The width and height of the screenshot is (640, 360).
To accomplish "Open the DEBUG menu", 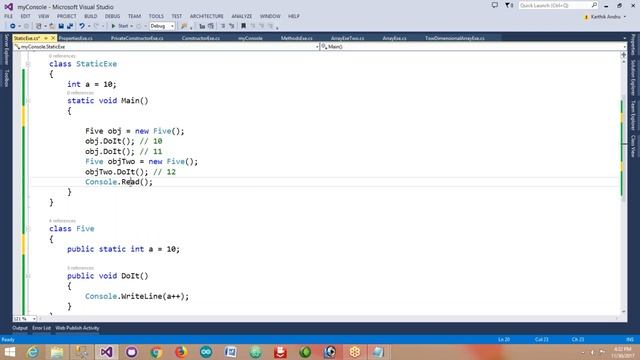I will pyautogui.click(x=112, y=16).
